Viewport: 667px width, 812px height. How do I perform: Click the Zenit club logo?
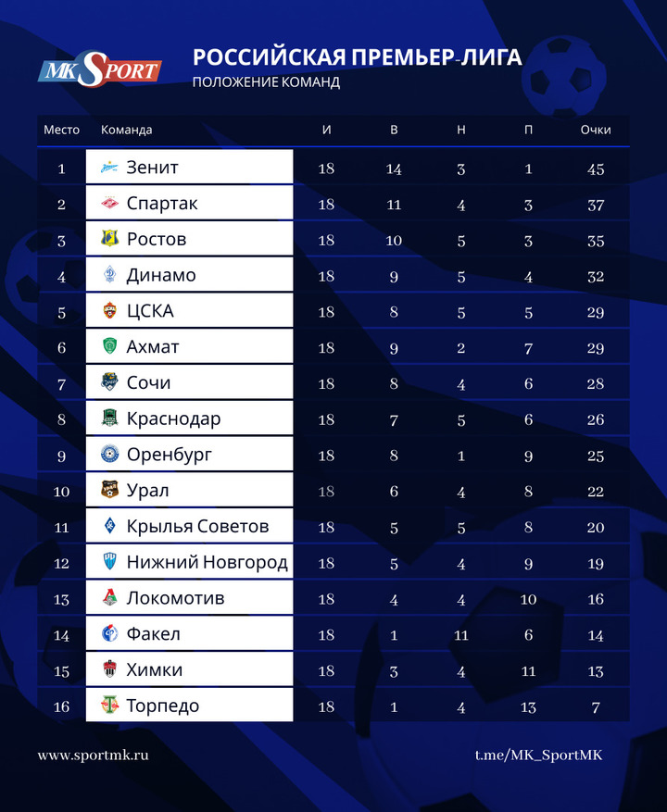coord(110,168)
